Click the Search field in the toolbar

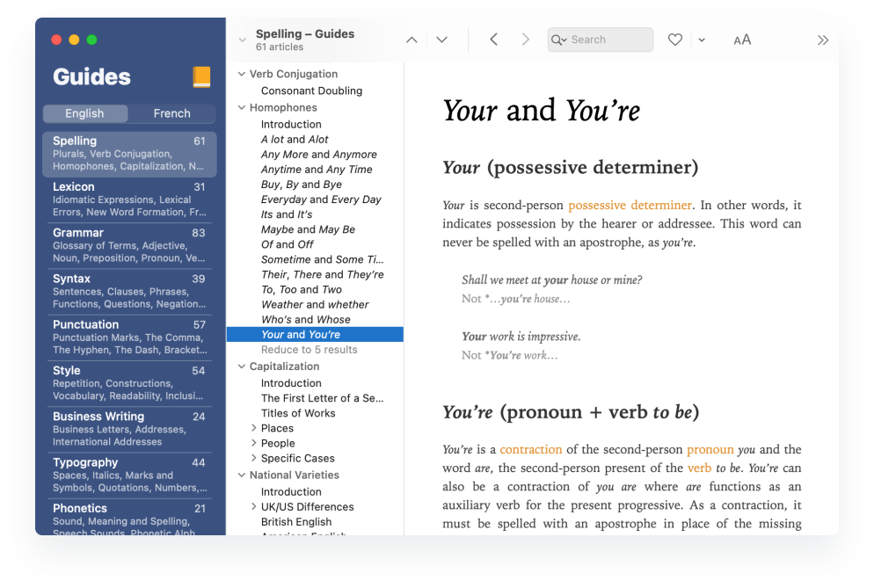[x=608, y=40]
